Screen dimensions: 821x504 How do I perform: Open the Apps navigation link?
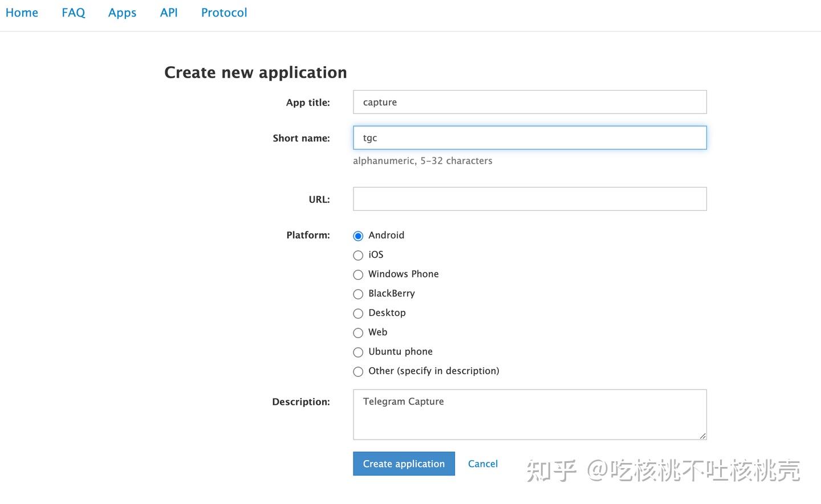pyautogui.click(x=122, y=13)
